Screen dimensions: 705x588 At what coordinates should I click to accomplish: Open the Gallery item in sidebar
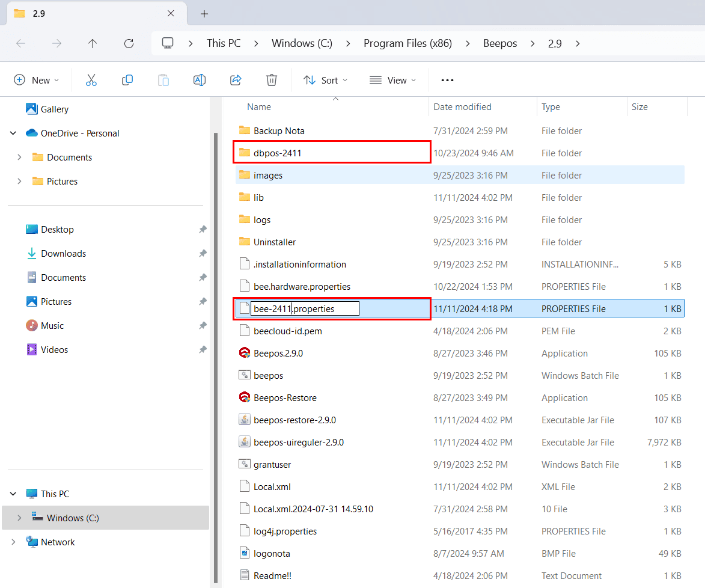[47, 109]
